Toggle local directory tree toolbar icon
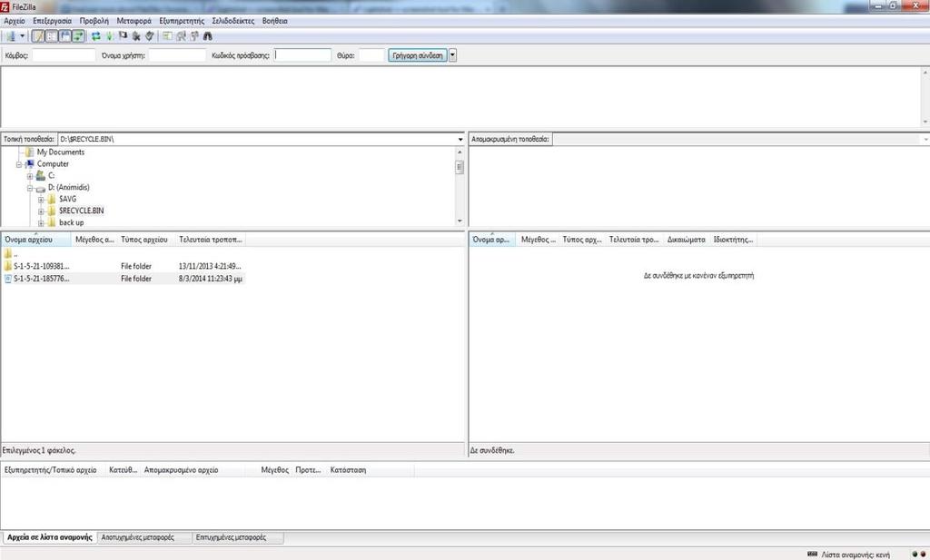 coord(52,36)
